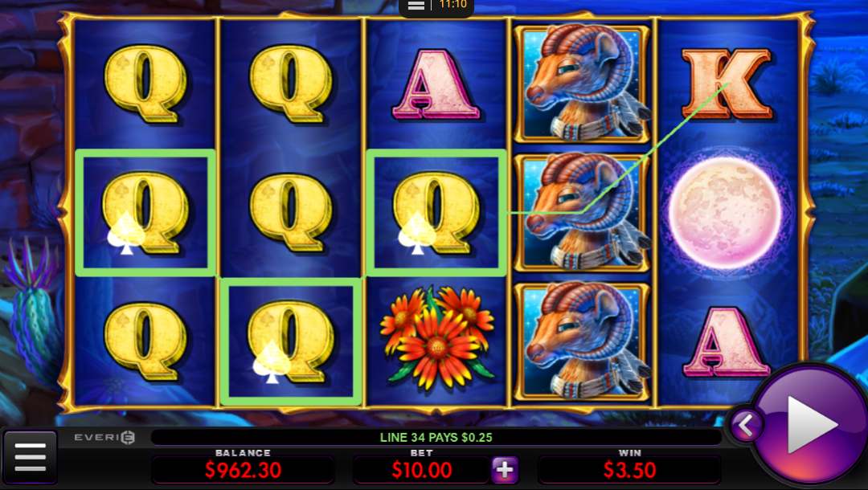Screen dimensions: 868x490
Task: Click the bottom-right pink A symbol
Action: click(x=726, y=341)
